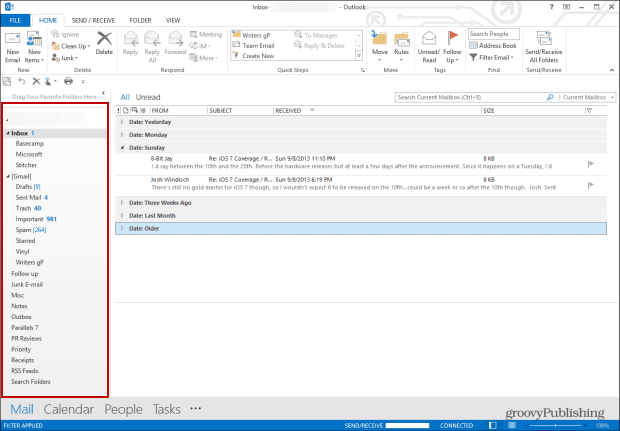The height and width of the screenshot is (431, 620).
Task: Forward the selected email
Action: [x=175, y=43]
